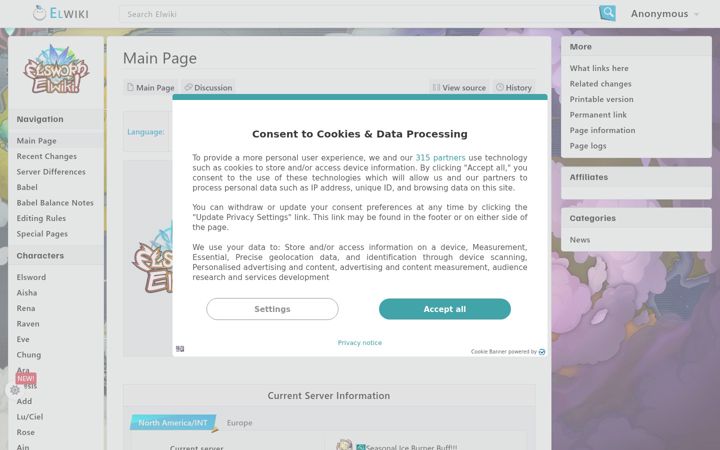
Task: Open the 315 partners link
Action: point(440,158)
